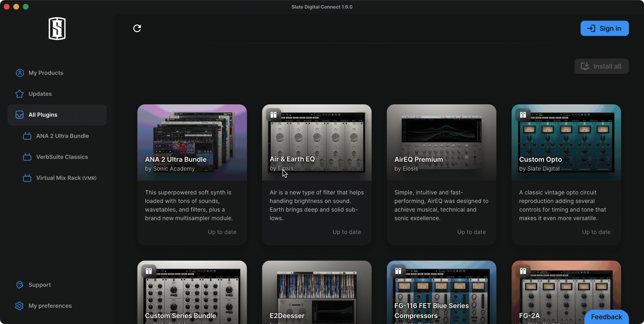Open ANA 2 Ultra Bundle sidebar item
Screen dimensions: 644x324
click(x=62, y=136)
